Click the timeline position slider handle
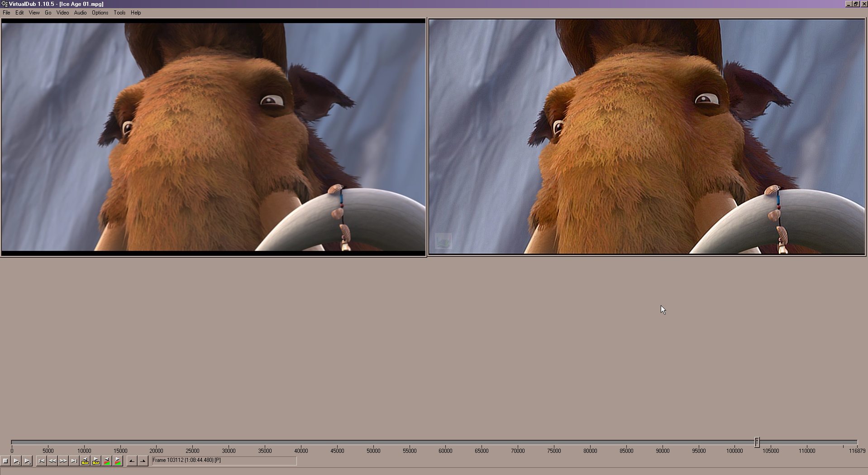868x475 pixels. (757, 442)
